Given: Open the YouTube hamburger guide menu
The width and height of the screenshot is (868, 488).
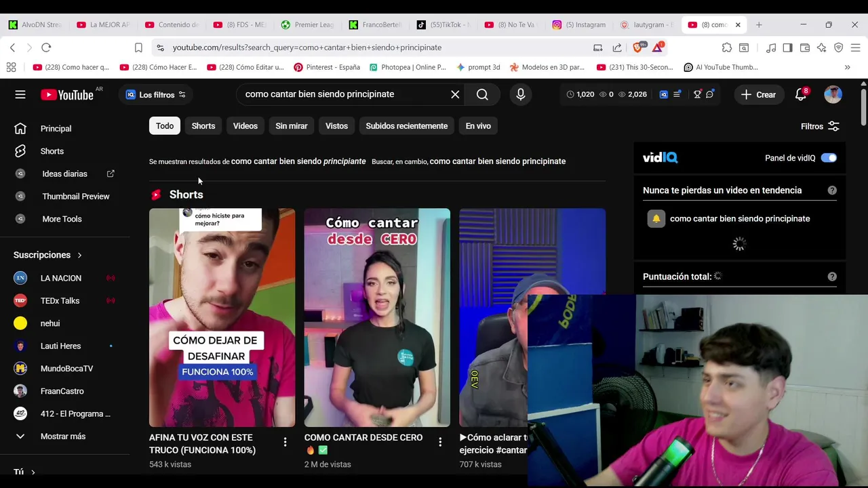Looking at the screenshot, I should click(20, 94).
